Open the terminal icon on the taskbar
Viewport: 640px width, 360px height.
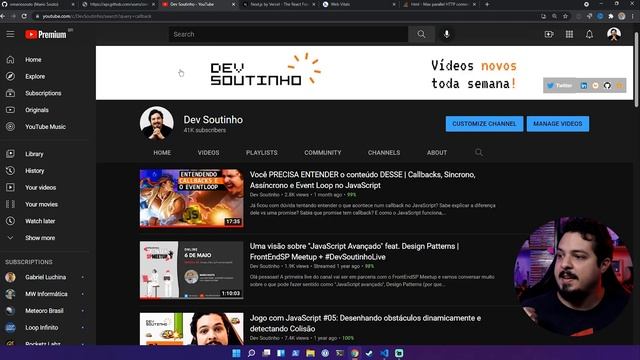340,353
